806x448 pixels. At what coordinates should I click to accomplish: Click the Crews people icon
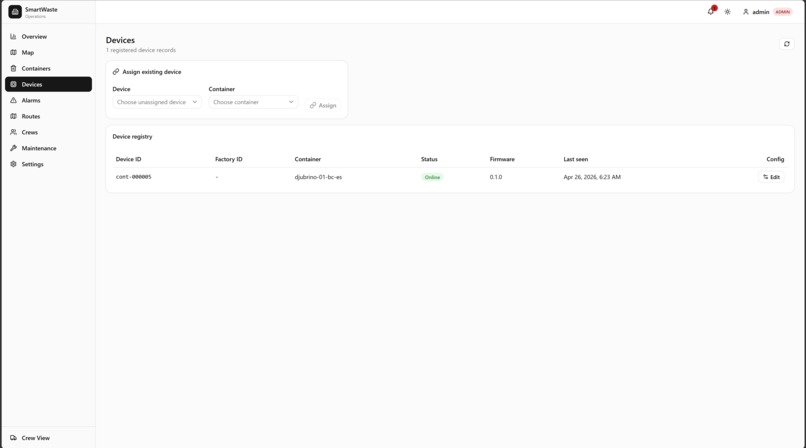pos(13,132)
